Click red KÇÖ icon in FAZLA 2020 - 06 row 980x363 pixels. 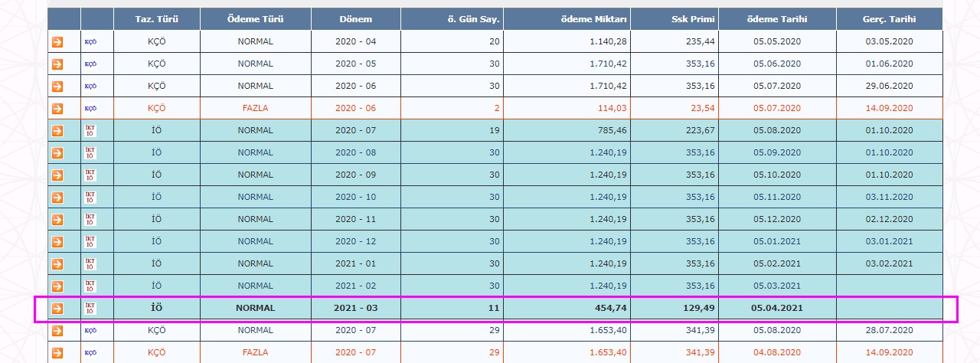(90, 109)
